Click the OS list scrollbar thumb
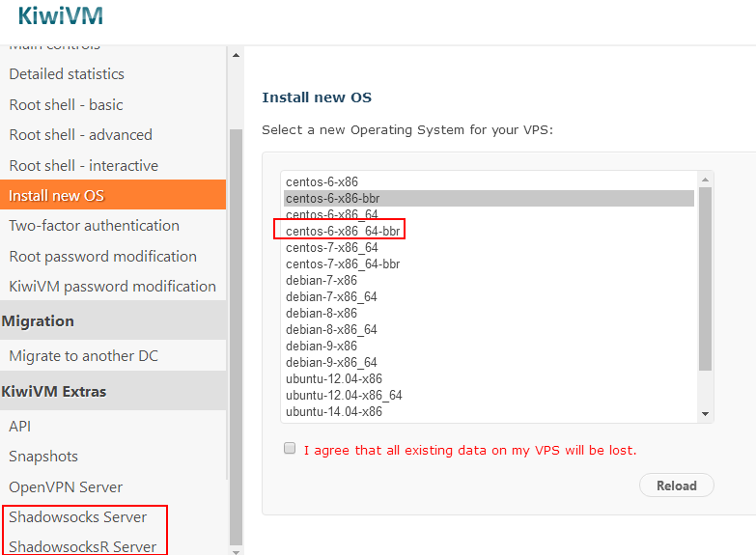 [x=706, y=279]
